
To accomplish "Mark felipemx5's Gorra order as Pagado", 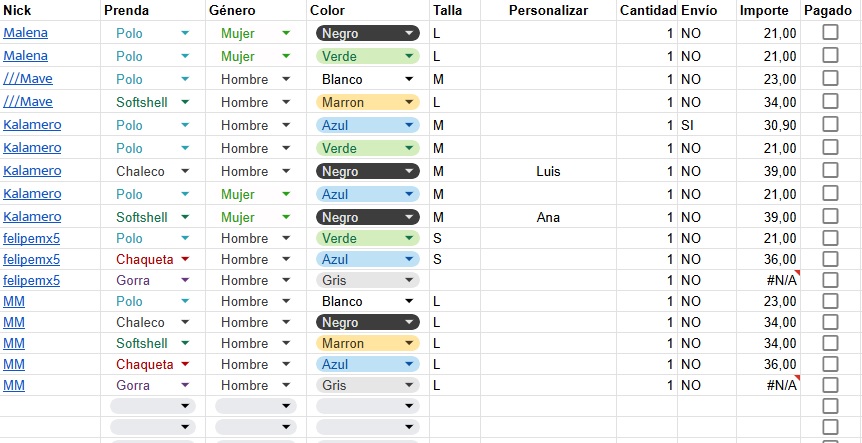I will pyautogui.click(x=830, y=279).
